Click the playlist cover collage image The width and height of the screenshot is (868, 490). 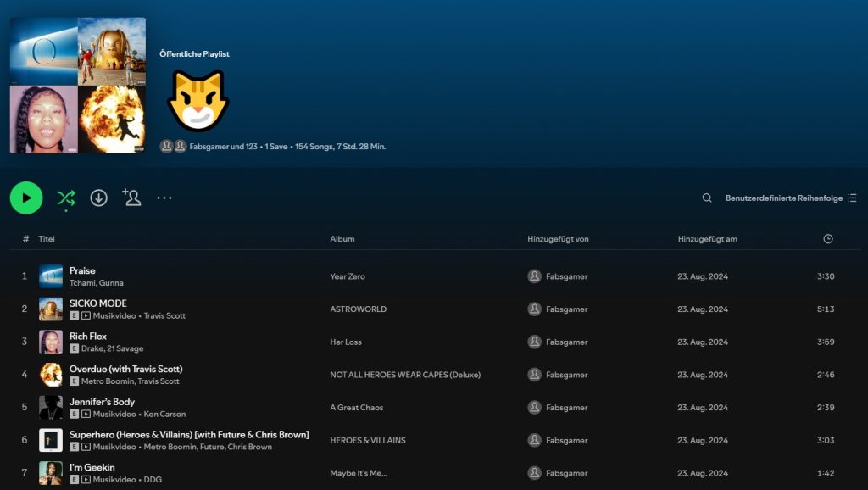[78, 86]
